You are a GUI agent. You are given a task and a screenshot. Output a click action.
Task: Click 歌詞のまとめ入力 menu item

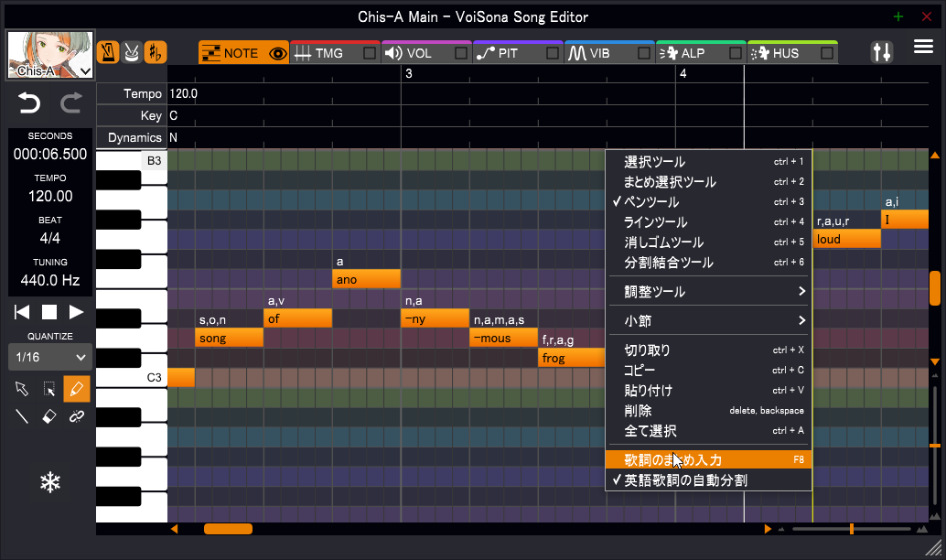709,460
